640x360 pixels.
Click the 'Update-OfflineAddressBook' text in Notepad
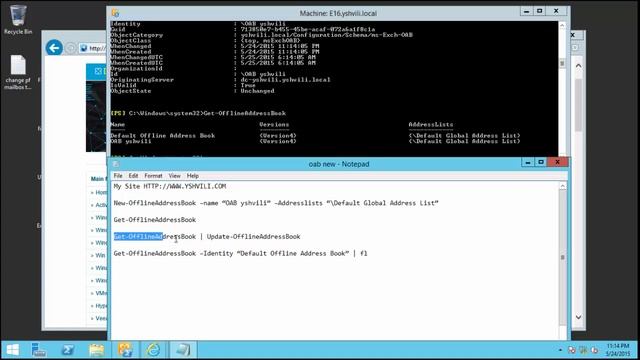pyautogui.click(x=253, y=237)
